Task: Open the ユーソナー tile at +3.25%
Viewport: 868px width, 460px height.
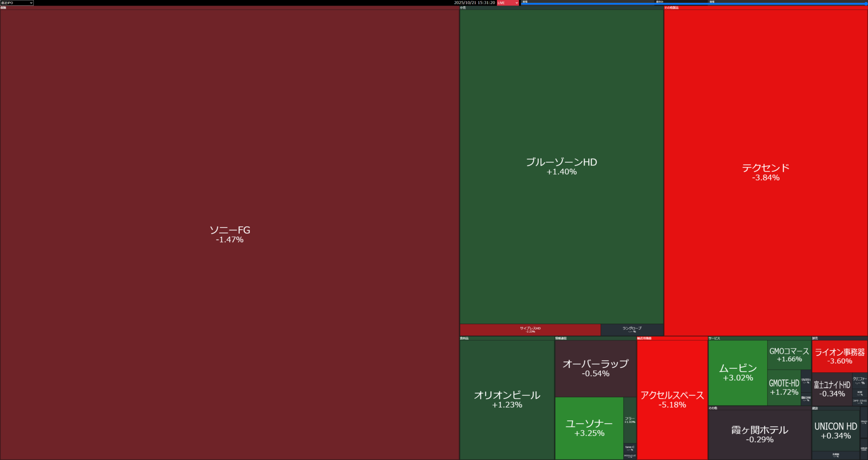Action: [x=589, y=428]
